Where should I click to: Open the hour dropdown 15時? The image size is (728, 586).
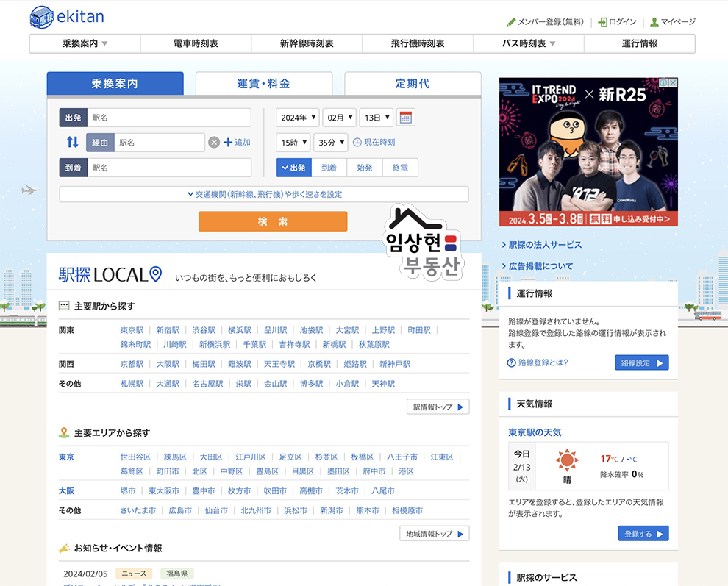tap(293, 143)
